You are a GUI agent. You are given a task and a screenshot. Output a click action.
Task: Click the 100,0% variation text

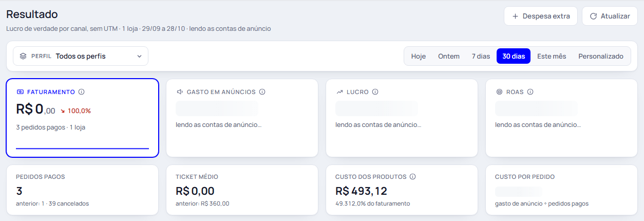79,110
